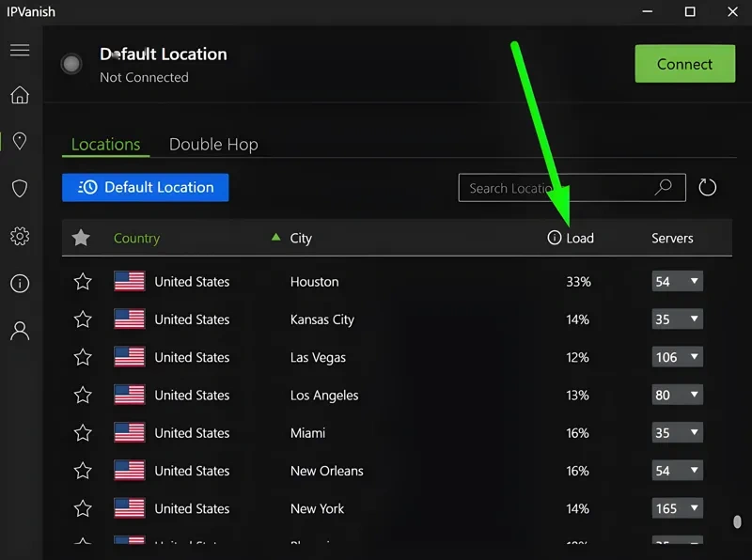Expand Las Vegas servers dropdown showing 106

pos(677,357)
